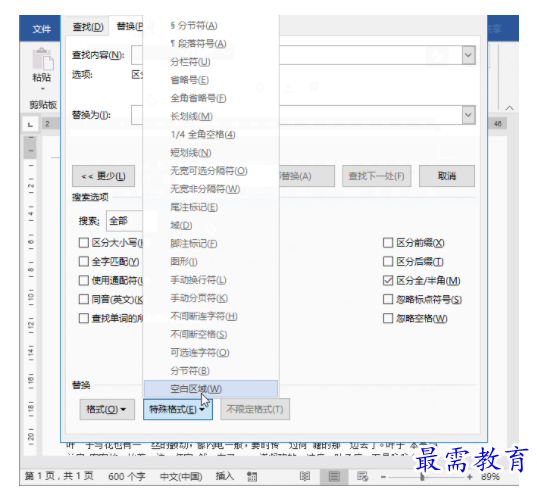Select 脚注标记(F) menu item
This screenshot has width=537, height=491.
point(211,244)
